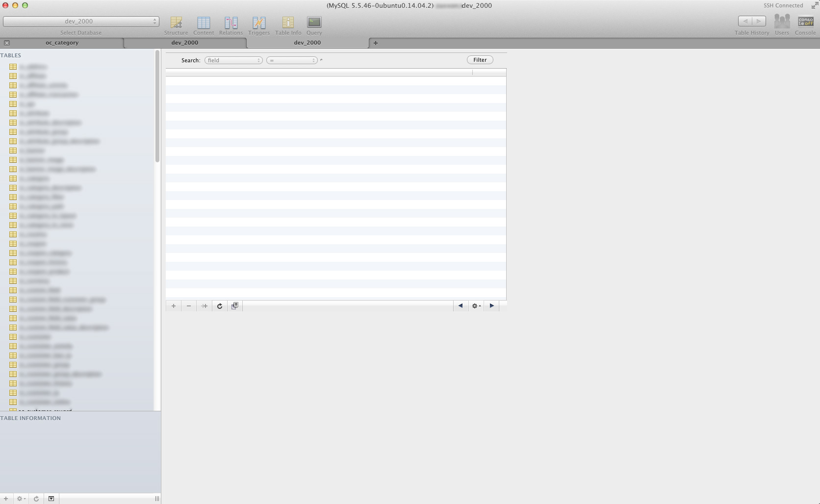Expand the Select Database dropdown
Viewport: 820px width, 504px height.
[81, 22]
